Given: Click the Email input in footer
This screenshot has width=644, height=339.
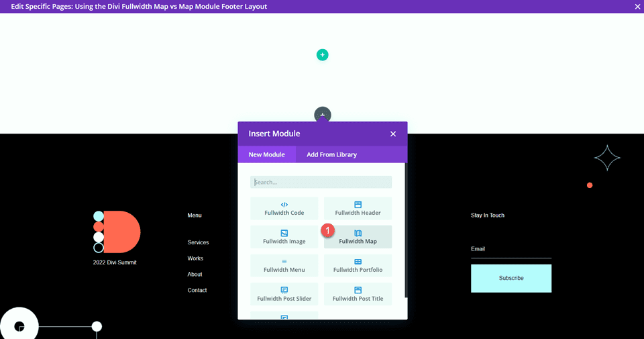Looking at the screenshot, I should click(511, 249).
